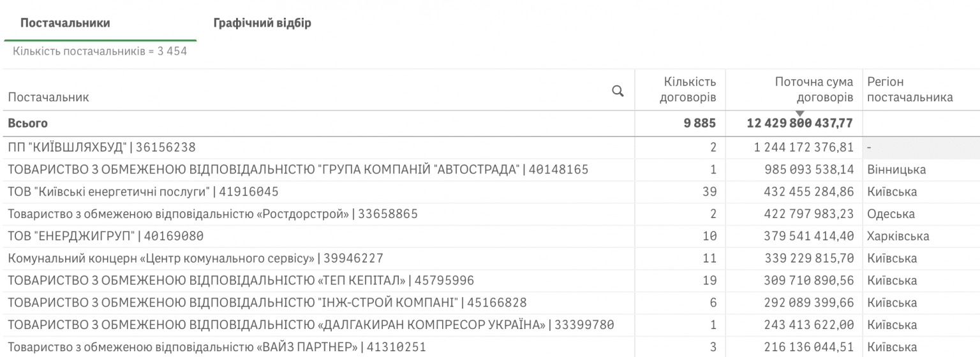Sort by Регіон постачальника column header
This screenshot has width=980, height=357.
(x=910, y=90)
